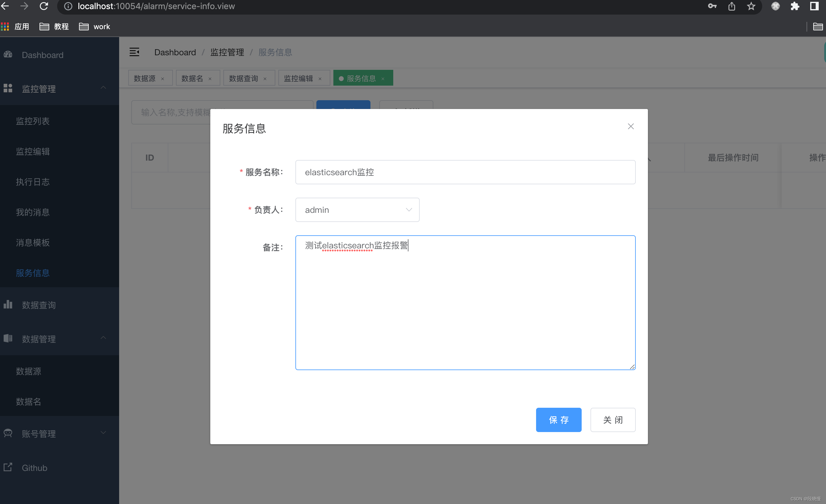
Task: Click the Dashboard sidebar icon
Action: click(x=8, y=54)
